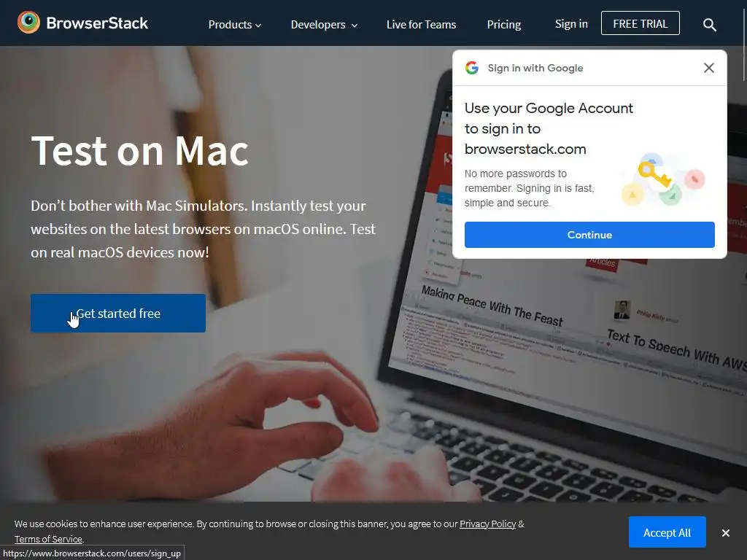Click the Test on Mac heading
The height and width of the screenshot is (560, 747).
pyautogui.click(x=139, y=151)
